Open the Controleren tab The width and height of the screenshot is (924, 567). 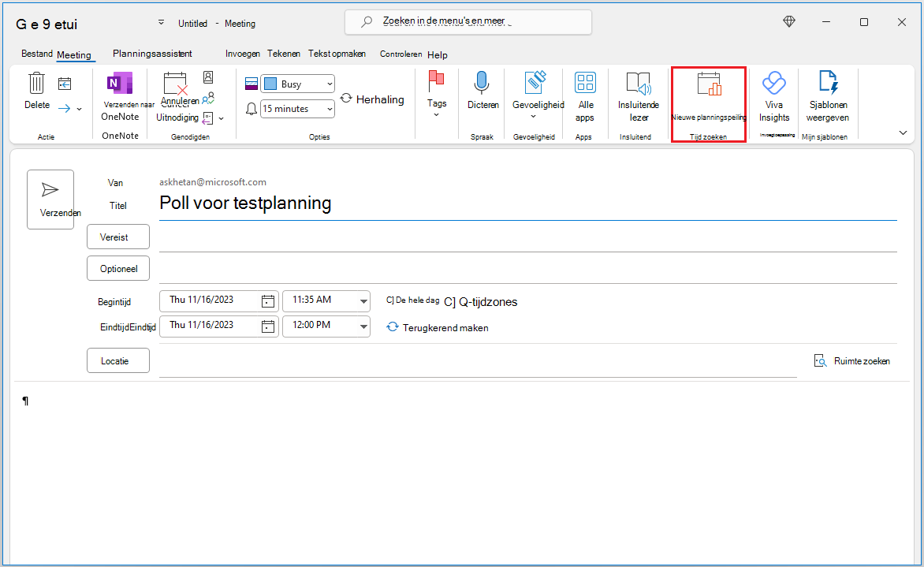tap(401, 54)
